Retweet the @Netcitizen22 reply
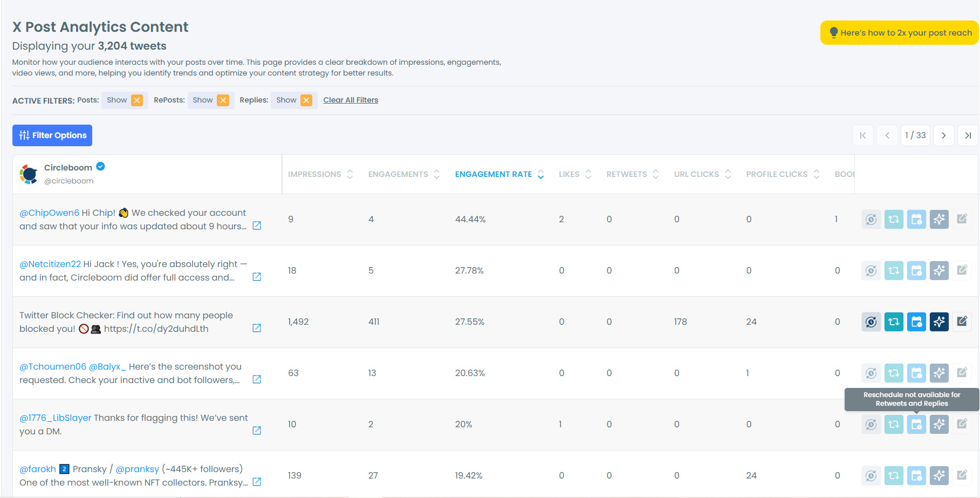 point(894,270)
